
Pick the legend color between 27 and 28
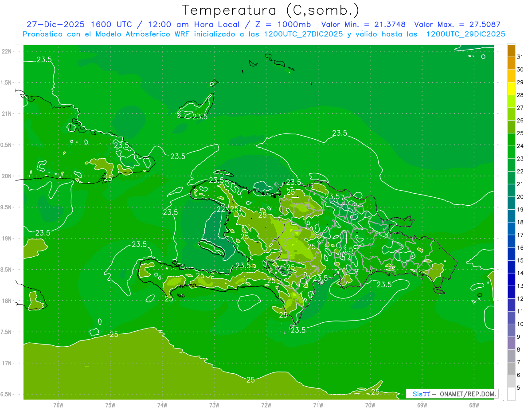(511, 102)
